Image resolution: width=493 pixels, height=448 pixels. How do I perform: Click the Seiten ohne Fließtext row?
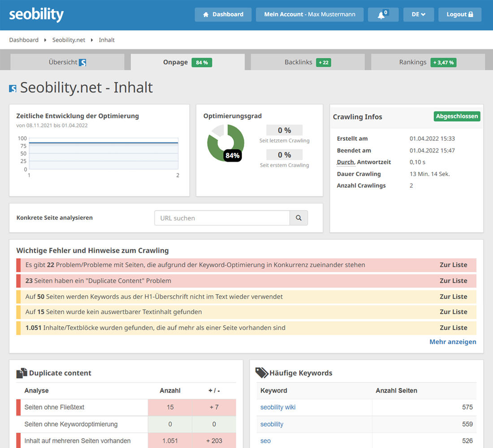126,407
